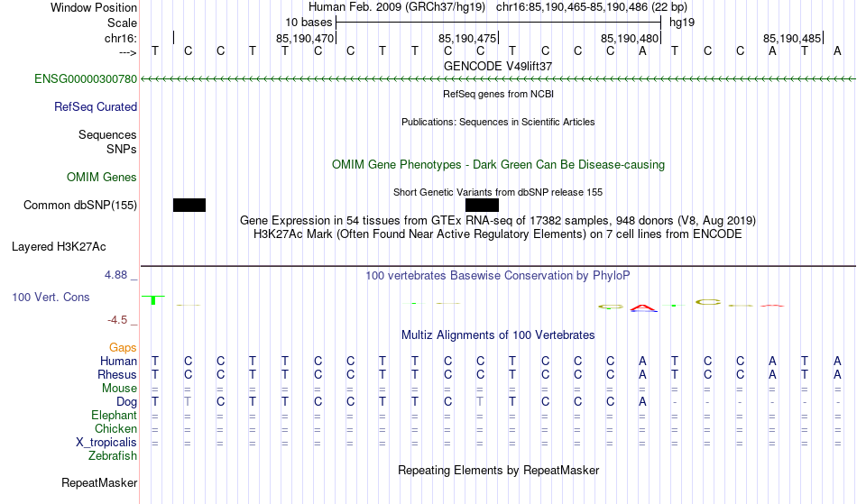Click the chr16:85,190,465-85,190,486 position text
This screenshot has height=504, width=857.
[572, 7]
